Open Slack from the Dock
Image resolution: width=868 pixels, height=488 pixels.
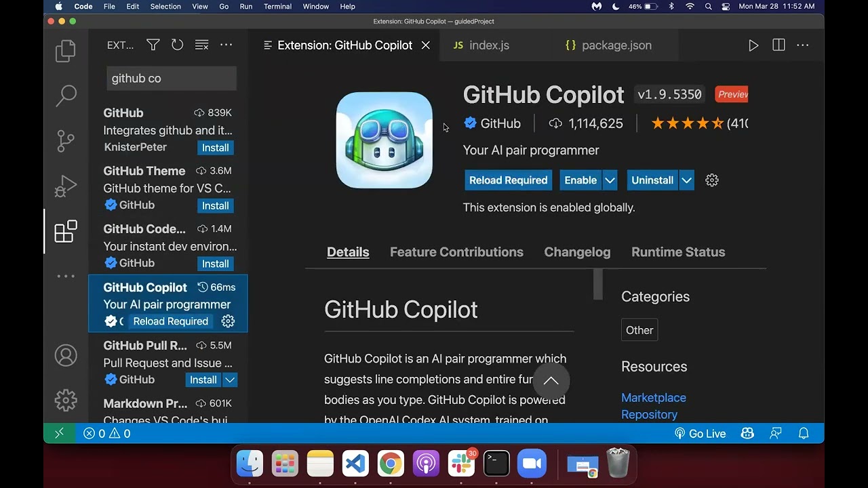[x=461, y=464]
